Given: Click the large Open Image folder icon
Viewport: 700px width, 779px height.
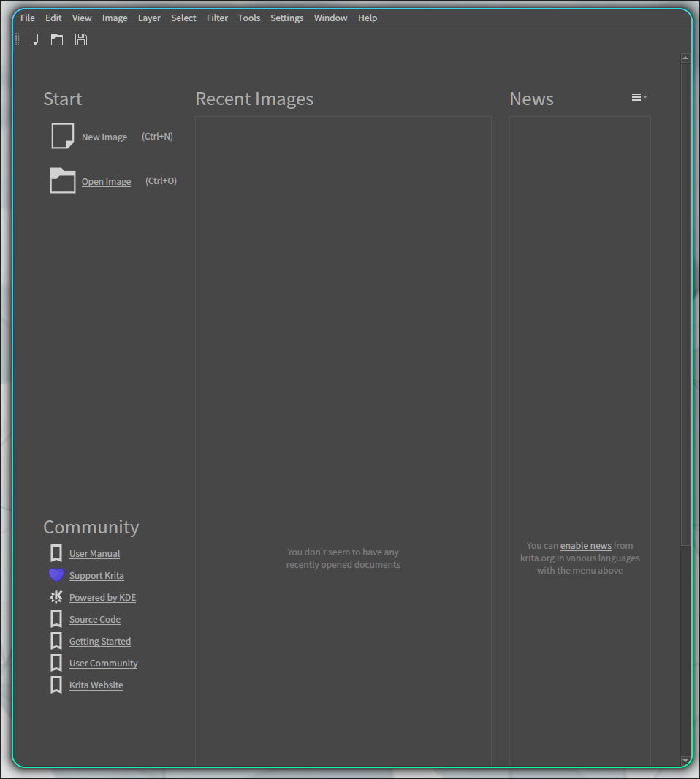Looking at the screenshot, I should (63, 180).
